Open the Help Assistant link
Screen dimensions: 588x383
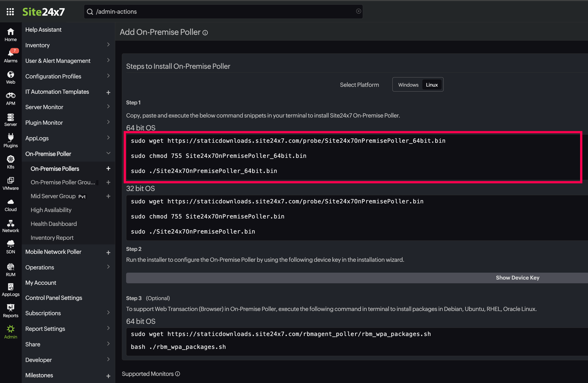(x=43, y=30)
